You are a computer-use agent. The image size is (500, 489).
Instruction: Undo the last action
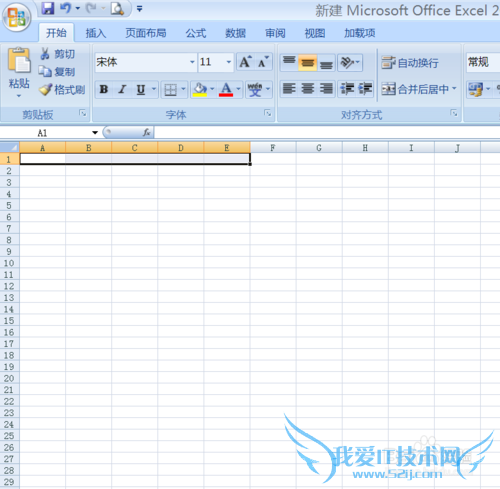[65, 8]
